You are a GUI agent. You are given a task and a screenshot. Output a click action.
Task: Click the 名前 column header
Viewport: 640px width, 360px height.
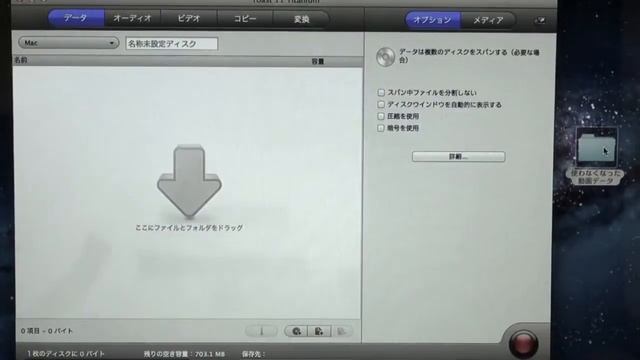click(x=21, y=60)
